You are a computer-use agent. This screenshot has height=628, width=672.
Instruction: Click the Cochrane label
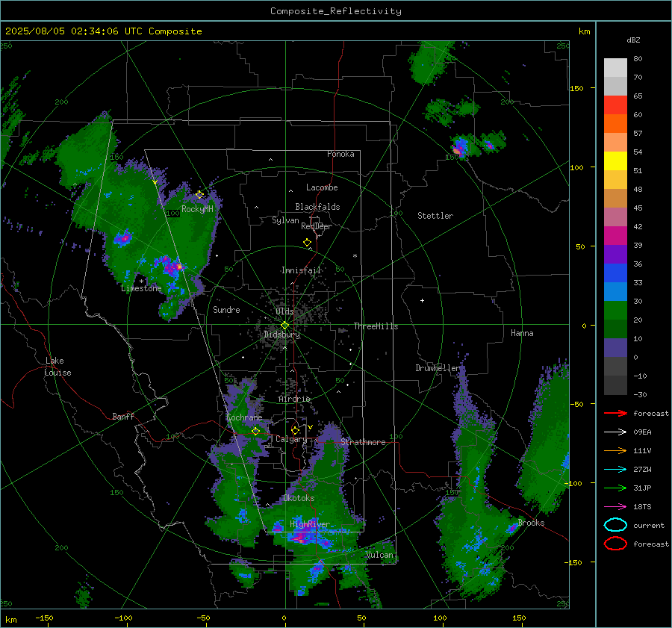coord(244,417)
